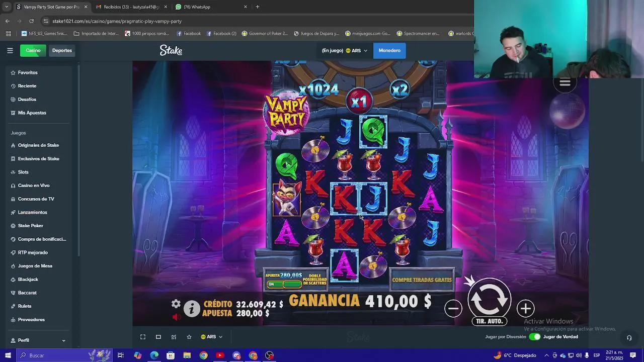Add game to favorites with star icon

click(189, 337)
